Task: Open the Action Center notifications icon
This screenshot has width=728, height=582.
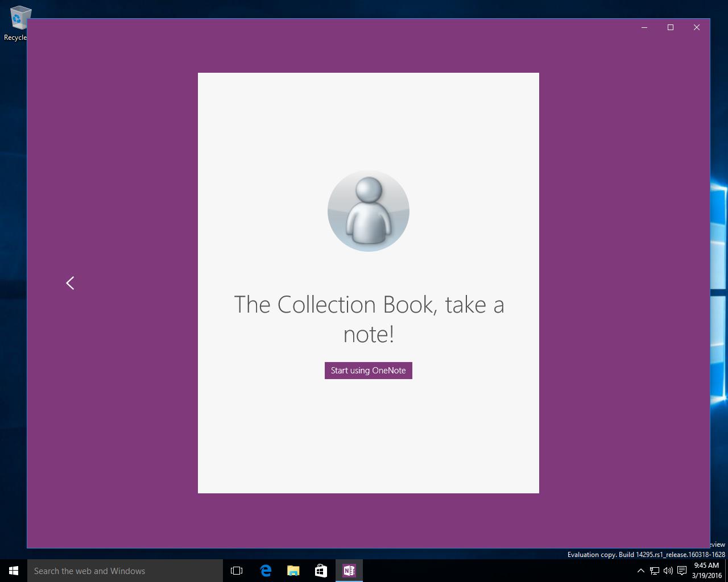Action: [x=681, y=571]
